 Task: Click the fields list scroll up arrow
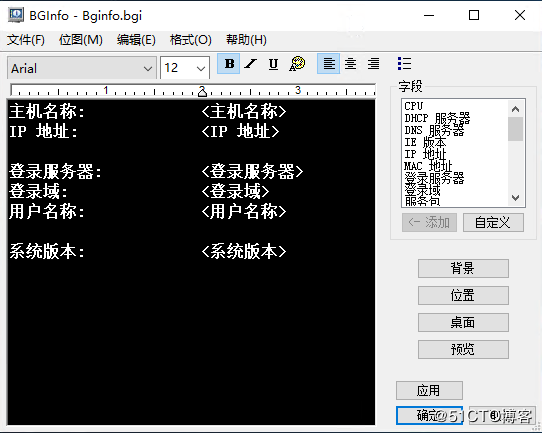pyautogui.click(x=515, y=109)
